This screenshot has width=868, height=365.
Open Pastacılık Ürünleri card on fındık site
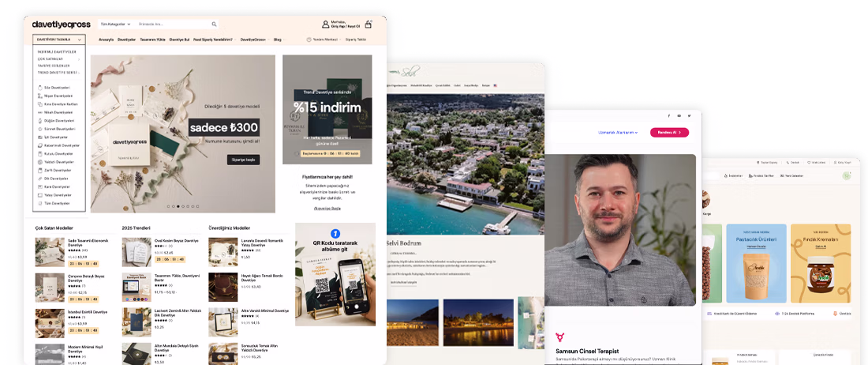[x=756, y=263]
